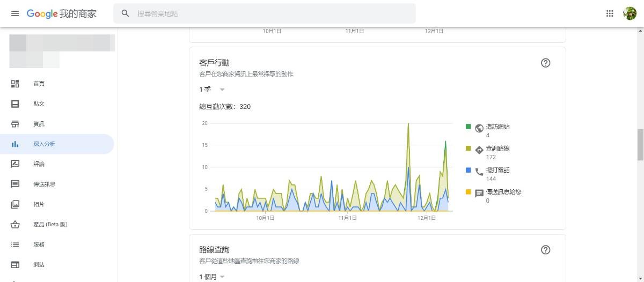The width and height of the screenshot is (644, 282).
Task: Open the hamburger main menu
Action: tap(15, 13)
